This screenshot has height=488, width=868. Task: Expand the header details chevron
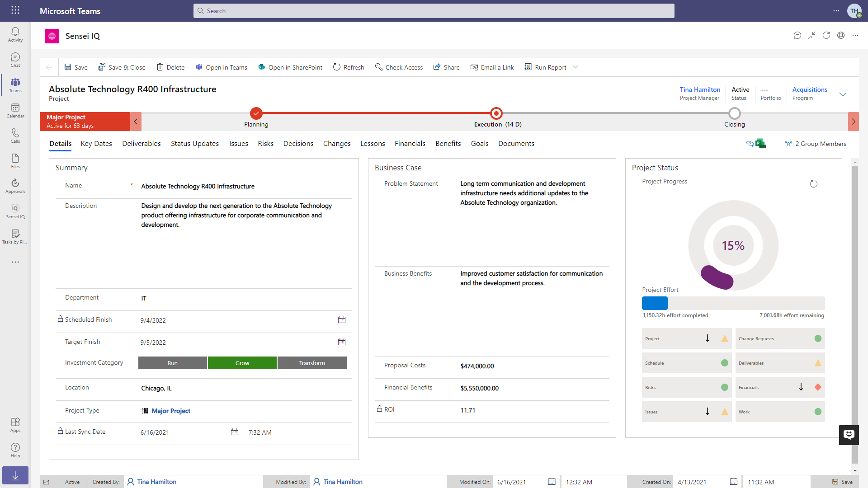pos(843,94)
